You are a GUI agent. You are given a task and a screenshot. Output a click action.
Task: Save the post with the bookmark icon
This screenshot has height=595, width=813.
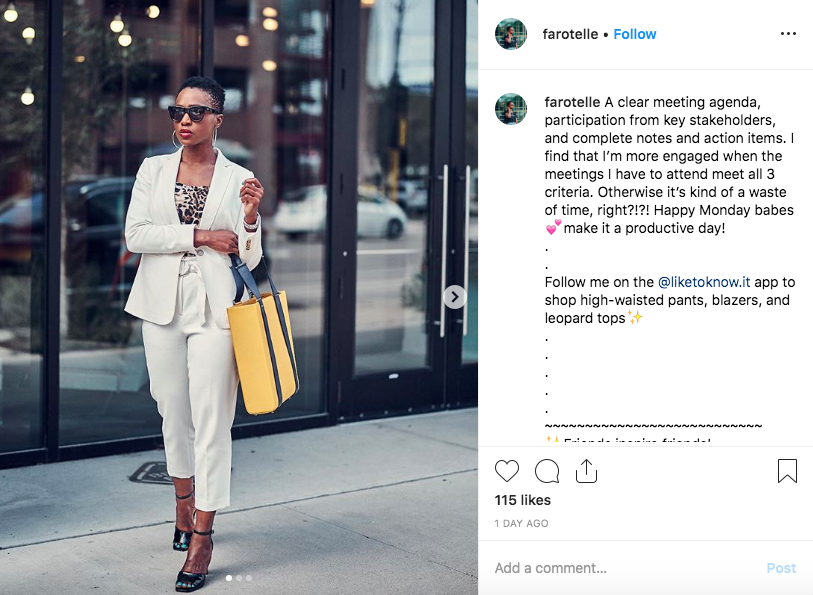pos(787,471)
